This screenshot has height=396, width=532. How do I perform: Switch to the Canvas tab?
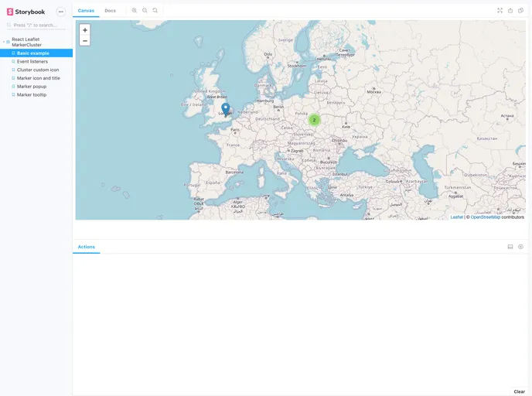pyautogui.click(x=86, y=11)
